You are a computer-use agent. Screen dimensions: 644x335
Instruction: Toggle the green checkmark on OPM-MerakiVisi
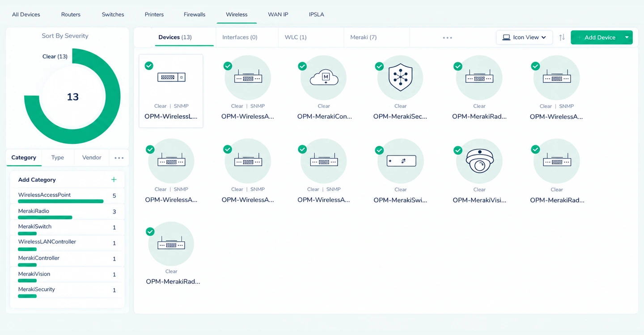tap(458, 151)
